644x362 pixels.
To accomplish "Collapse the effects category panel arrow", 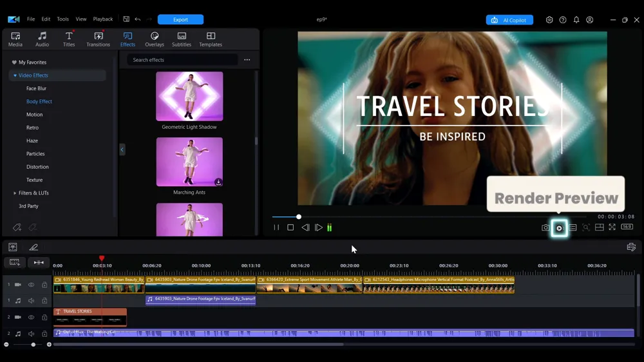I will pyautogui.click(x=122, y=149).
